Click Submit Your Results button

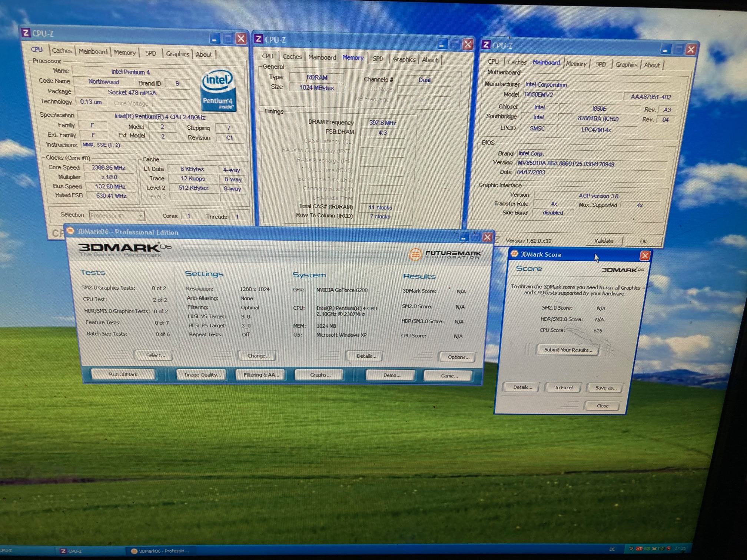pyautogui.click(x=568, y=350)
